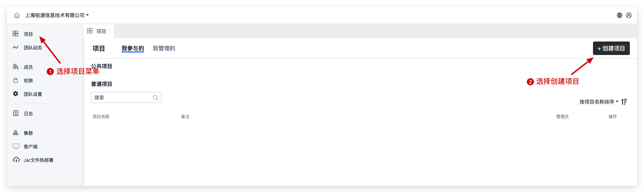Viewport: 644px width, 193px height.
Task: Open the 集群 sidebar item
Action: (28, 133)
